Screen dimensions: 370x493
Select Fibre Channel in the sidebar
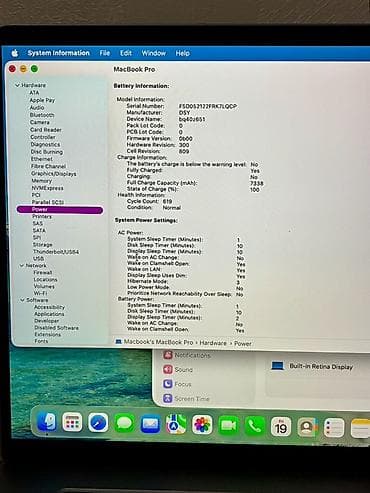[x=48, y=166]
